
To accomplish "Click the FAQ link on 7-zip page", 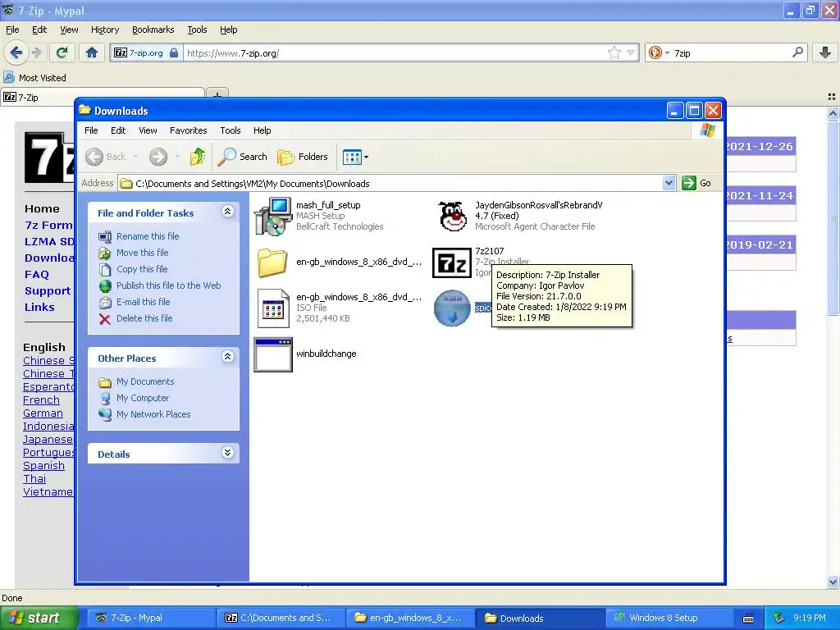I will [36, 274].
